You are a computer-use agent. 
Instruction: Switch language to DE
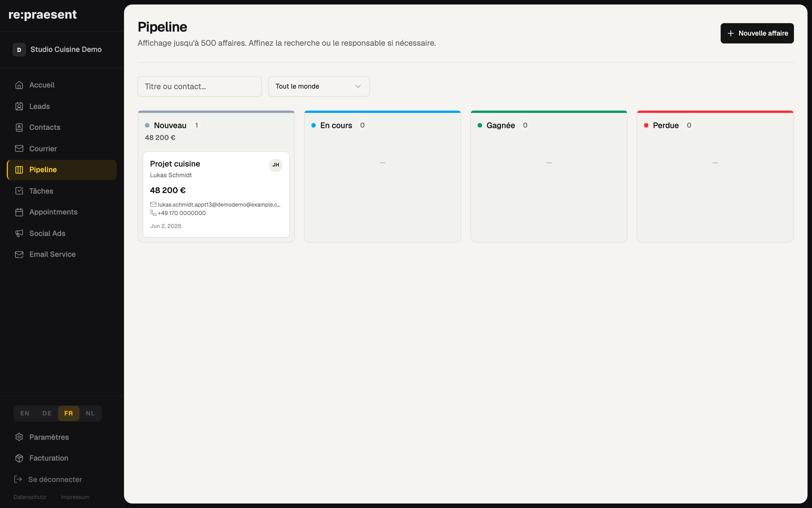[47, 413]
